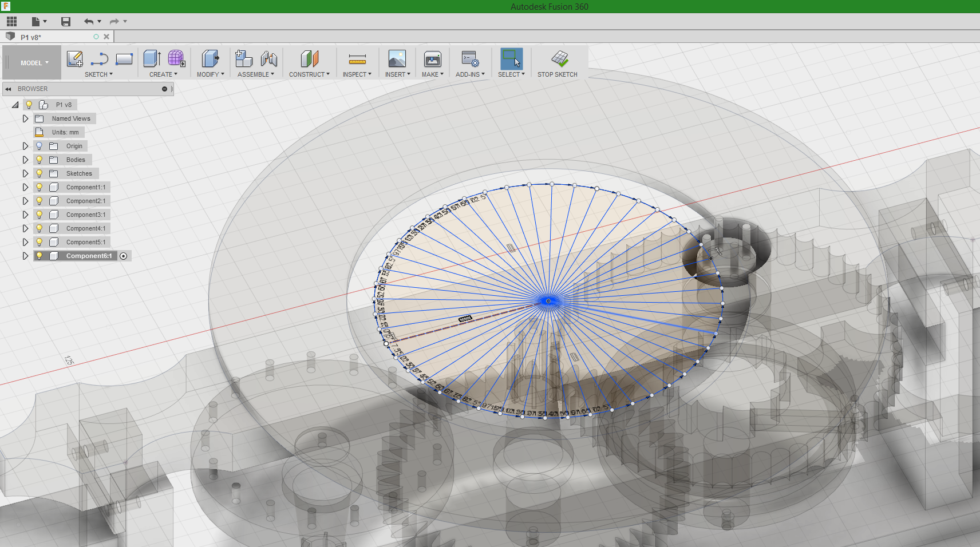The image size is (980, 547).
Task: Open the data panel grid icon
Action: pos(11,22)
